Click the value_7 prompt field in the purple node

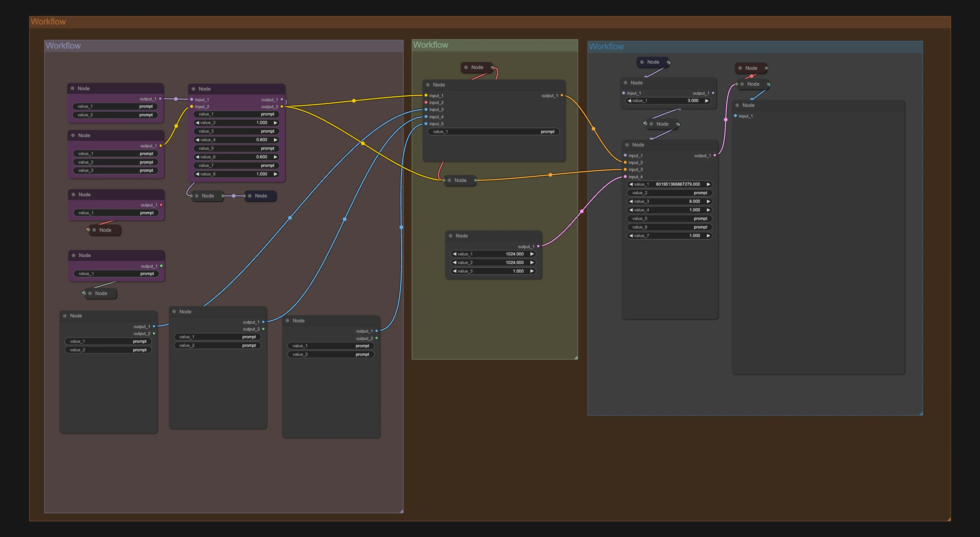click(x=236, y=166)
